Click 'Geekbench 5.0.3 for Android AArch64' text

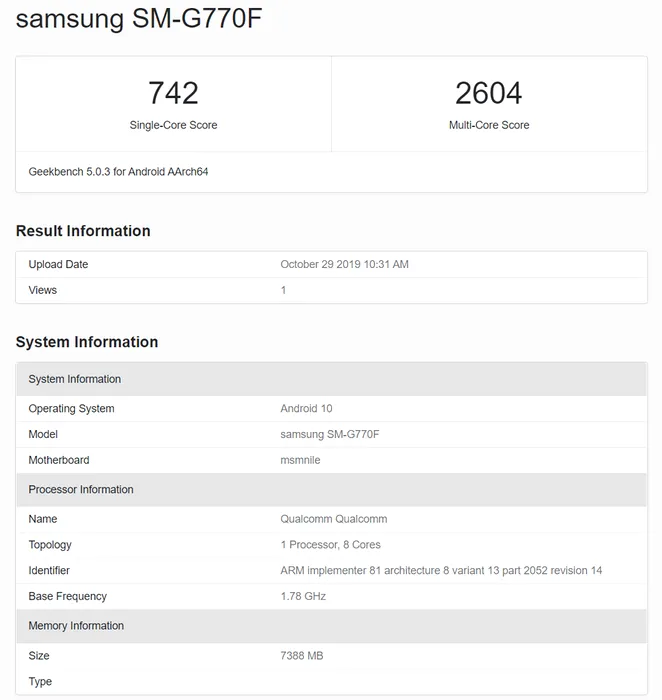pos(118,172)
